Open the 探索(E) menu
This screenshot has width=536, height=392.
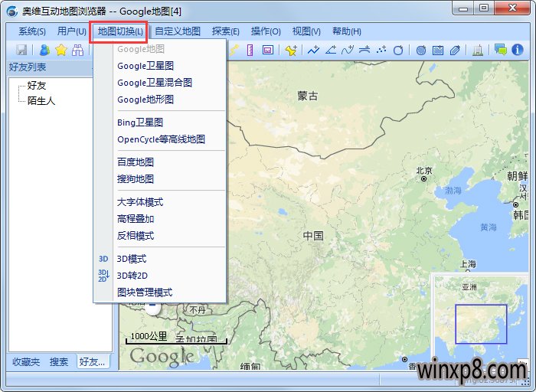click(226, 32)
